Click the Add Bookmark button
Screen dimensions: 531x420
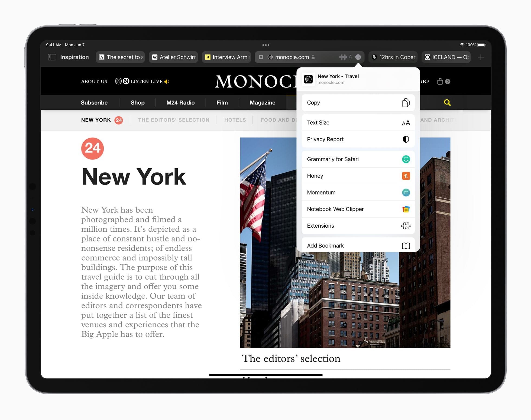pyautogui.click(x=358, y=245)
